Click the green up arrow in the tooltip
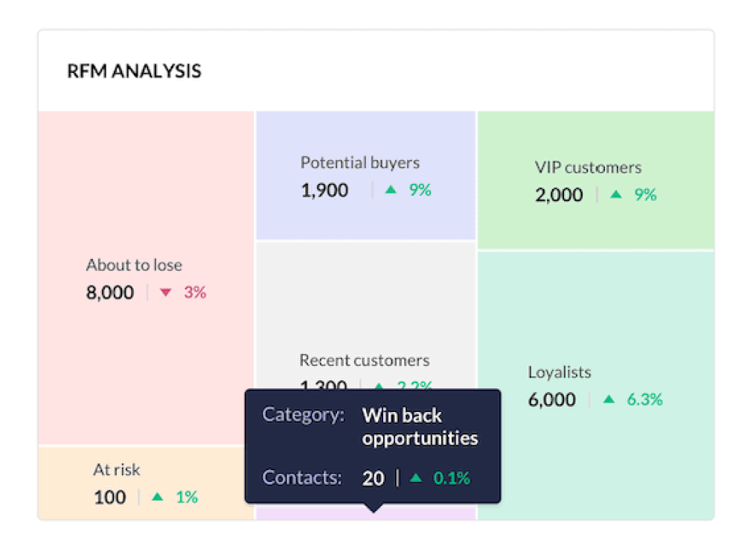This screenshot has height=546, width=756. [x=416, y=478]
